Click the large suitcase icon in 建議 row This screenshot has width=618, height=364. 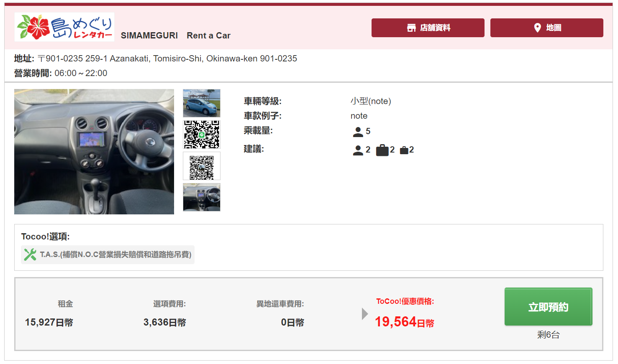[382, 150]
